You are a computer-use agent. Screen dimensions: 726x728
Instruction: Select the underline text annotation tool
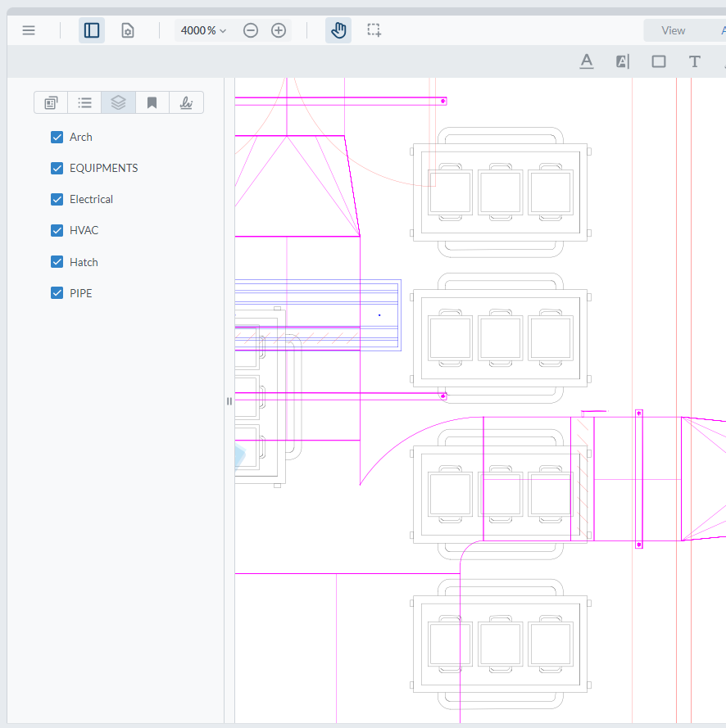(587, 61)
